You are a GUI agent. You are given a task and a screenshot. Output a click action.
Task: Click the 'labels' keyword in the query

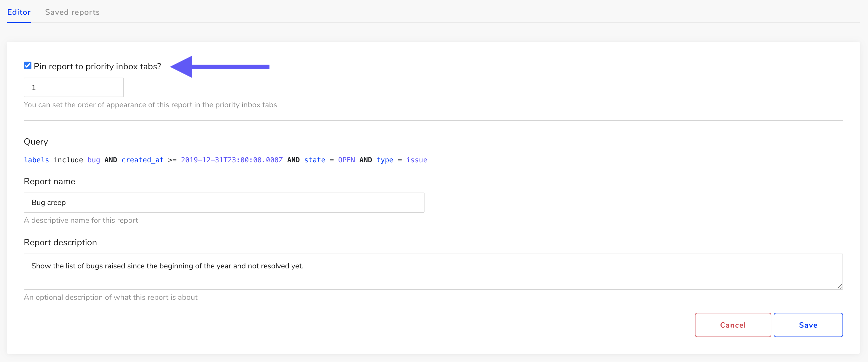(36, 160)
